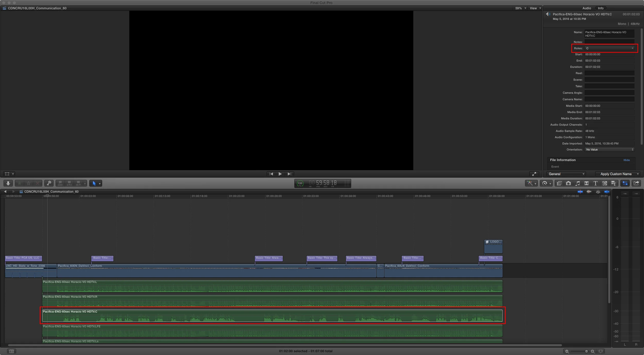Open the Titles browser T icon
644x355 pixels.
(x=595, y=183)
